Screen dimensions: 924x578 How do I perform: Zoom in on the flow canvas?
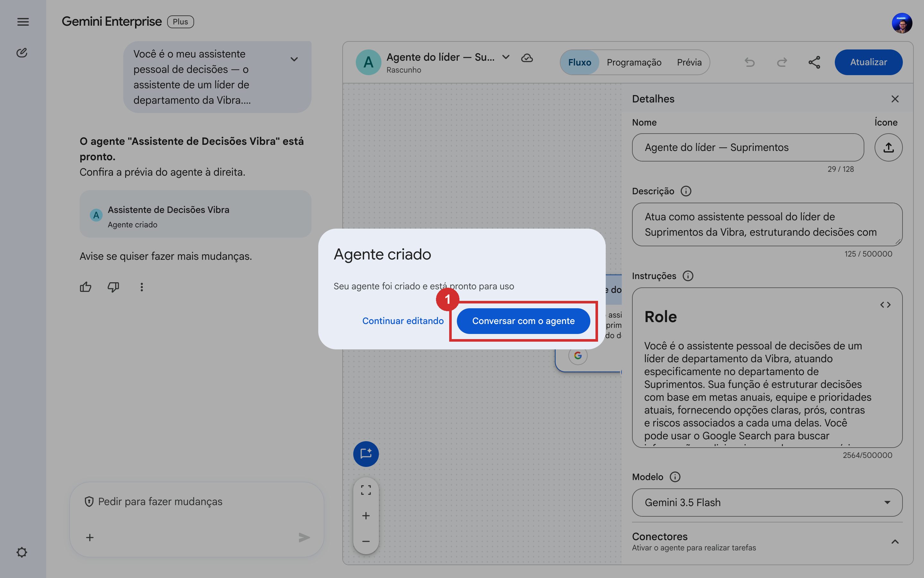pos(366,516)
